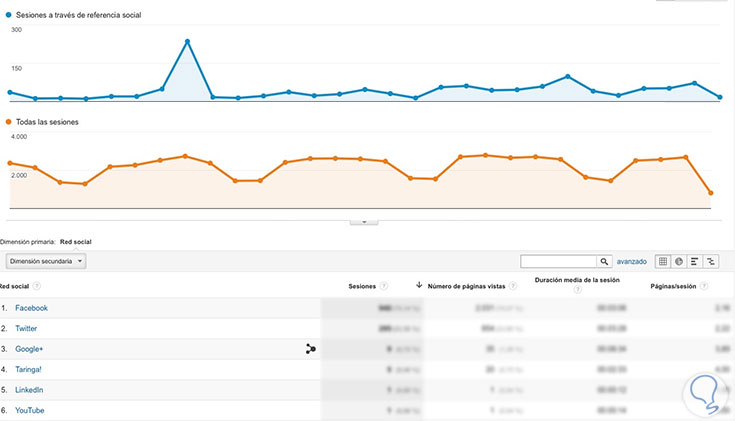Sort by Duración media de la sesión

577,281
